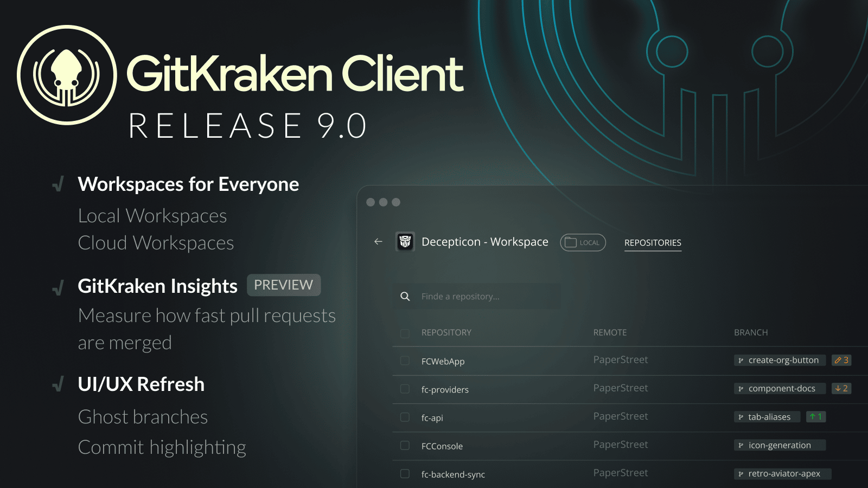Check the fc-backend-sync repository checkbox
The height and width of the screenshot is (488, 868).
(405, 473)
